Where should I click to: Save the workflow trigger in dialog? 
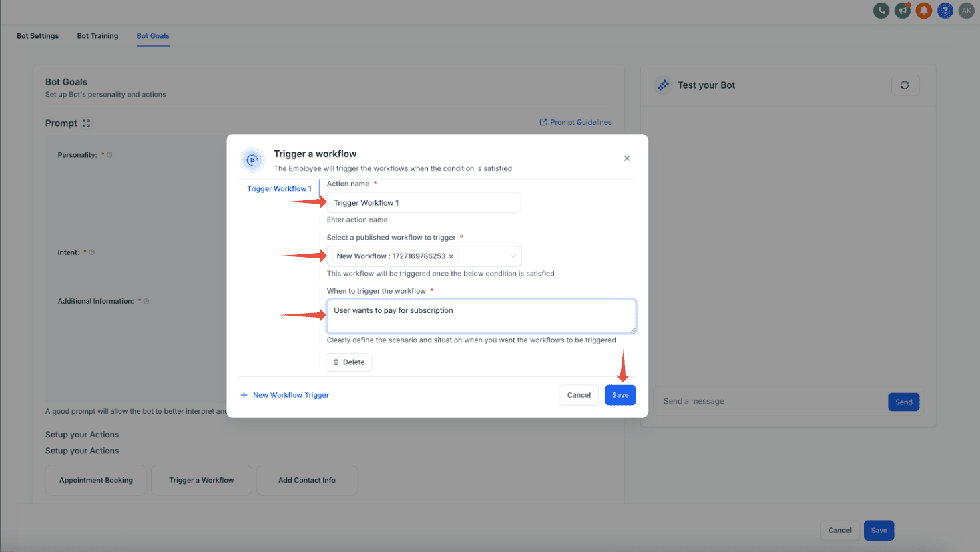[x=620, y=395]
